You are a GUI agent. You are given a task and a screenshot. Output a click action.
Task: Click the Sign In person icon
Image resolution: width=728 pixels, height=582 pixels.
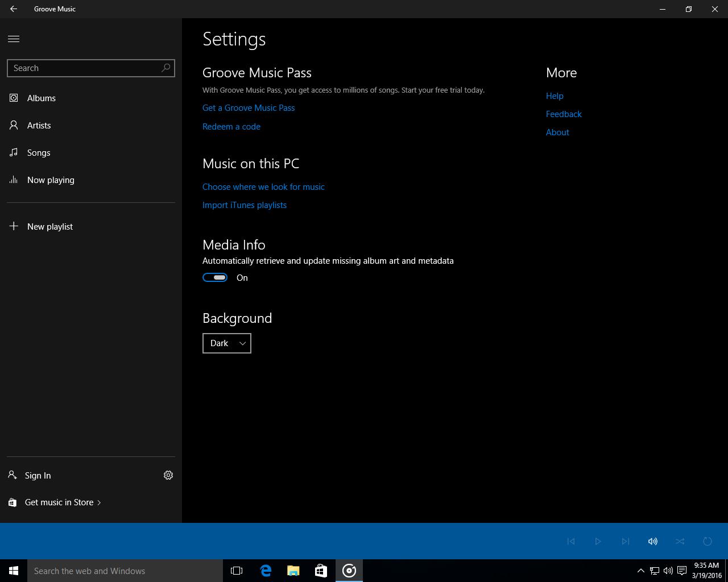[13, 475]
